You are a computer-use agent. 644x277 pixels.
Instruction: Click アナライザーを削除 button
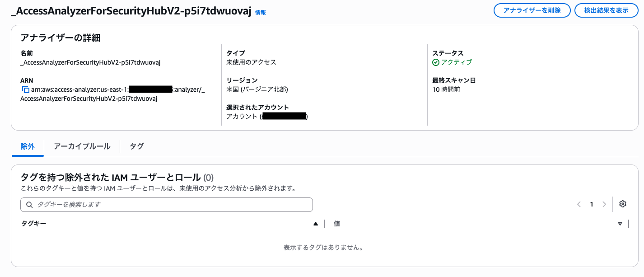pos(532,10)
